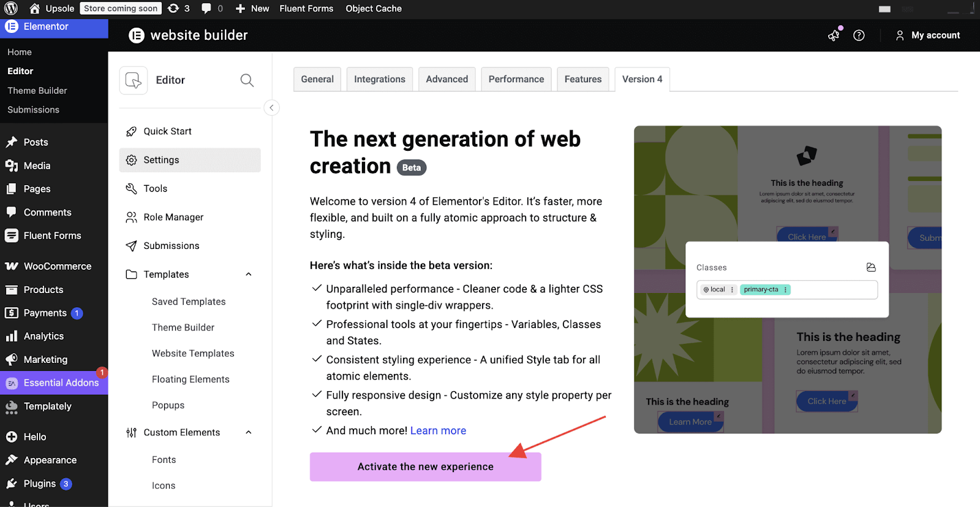Open Fluent Forms in admin bar
The height and width of the screenshot is (507, 980).
(306, 9)
